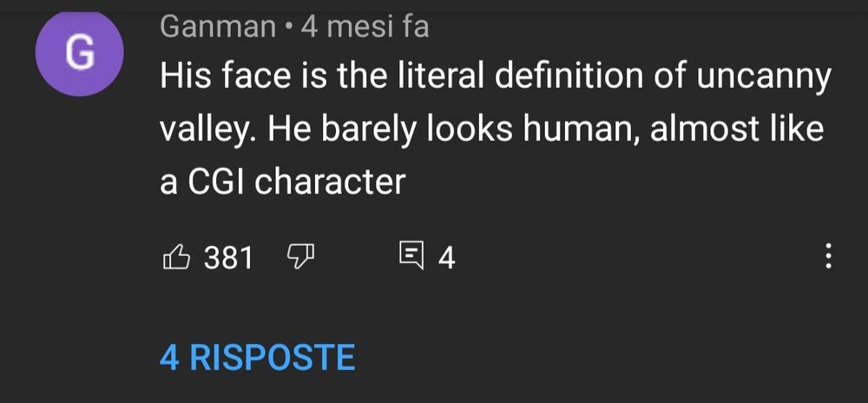Click the words 'almost like' in comment

[x=737, y=129]
